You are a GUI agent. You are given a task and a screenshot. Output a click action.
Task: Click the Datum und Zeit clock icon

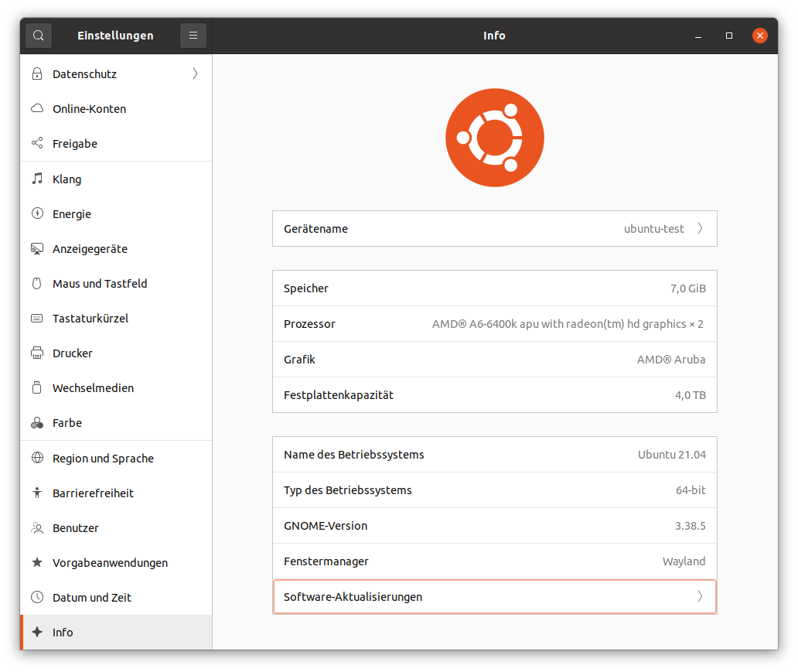[37, 597]
